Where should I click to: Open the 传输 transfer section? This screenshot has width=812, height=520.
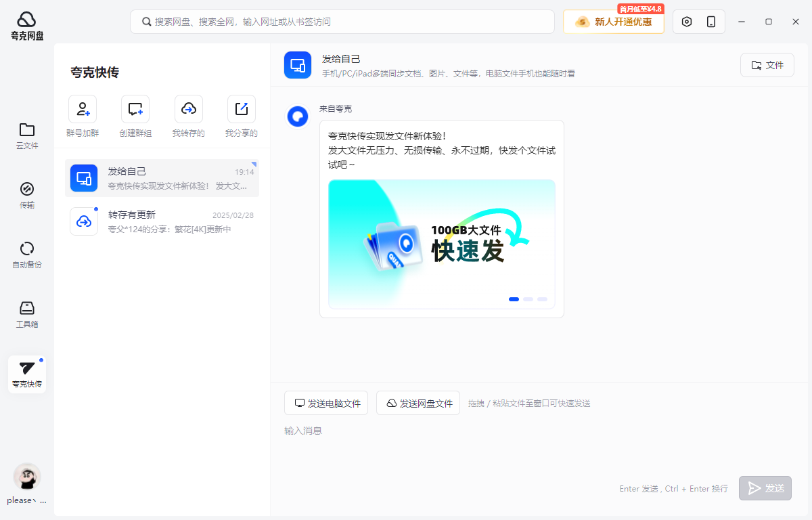point(27,196)
